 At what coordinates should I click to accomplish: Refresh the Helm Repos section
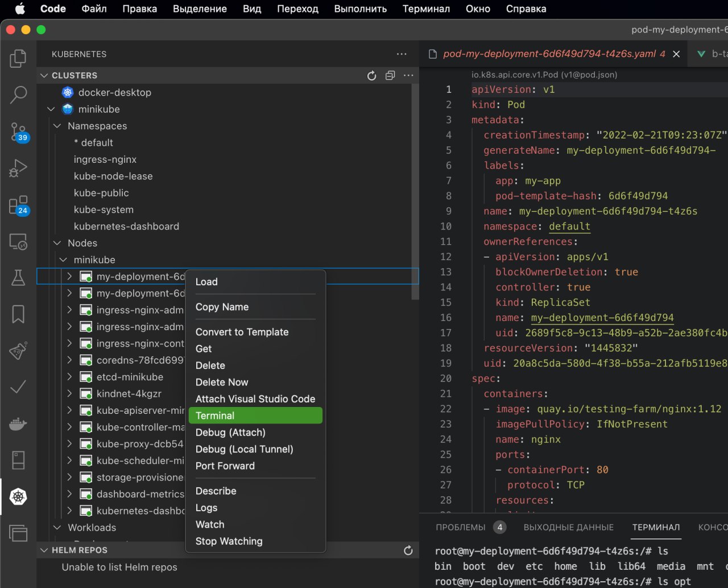408,550
